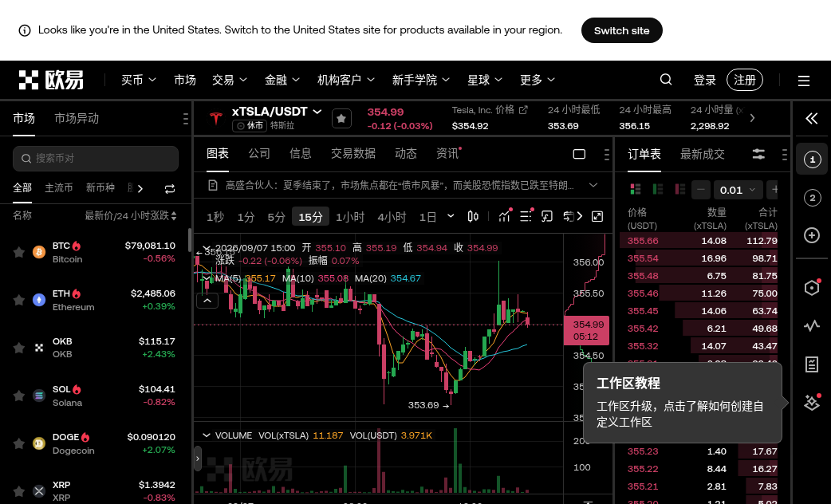Screen dimensions: 831x504
Task: Switch to the 资讯 tab
Action: coord(447,154)
